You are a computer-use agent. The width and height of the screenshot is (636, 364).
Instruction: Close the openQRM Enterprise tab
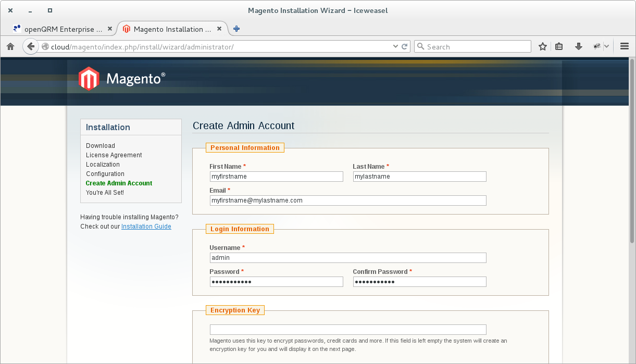(110, 29)
